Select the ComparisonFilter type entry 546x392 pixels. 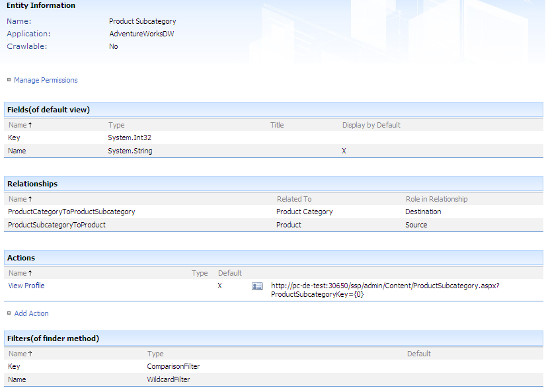[173, 366]
